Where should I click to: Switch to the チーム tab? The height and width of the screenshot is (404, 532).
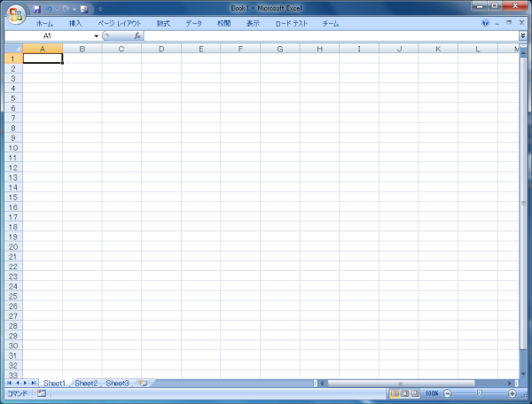331,23
